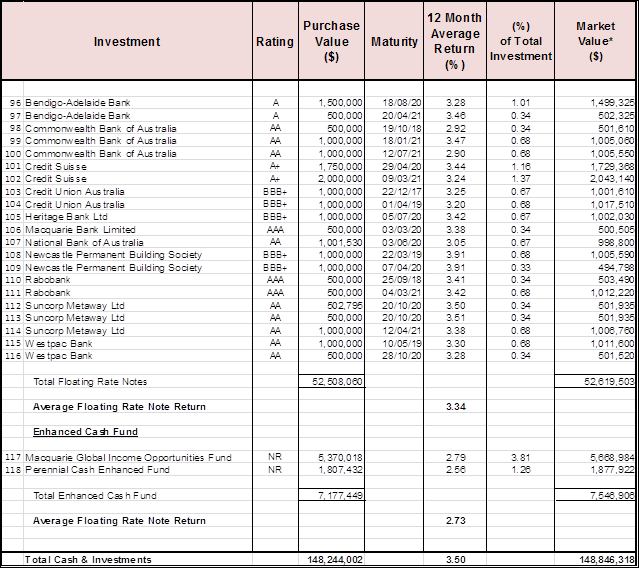Click maturity date 22/03/19
The width and height of the screenshot is (639, 568).
(x=401, y=255)
